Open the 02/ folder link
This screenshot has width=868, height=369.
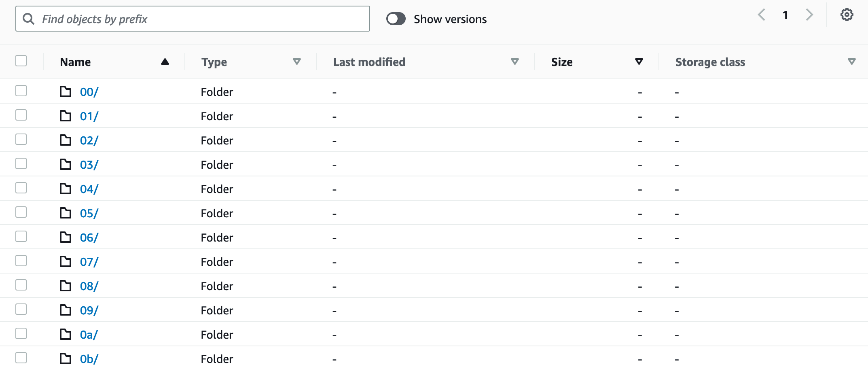click(89, 140)
